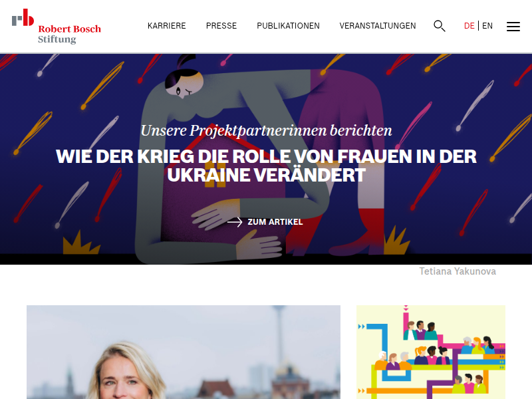Open the Karriere menu item
This screenshot has width=532, height=399.
(x=167, y=26)
